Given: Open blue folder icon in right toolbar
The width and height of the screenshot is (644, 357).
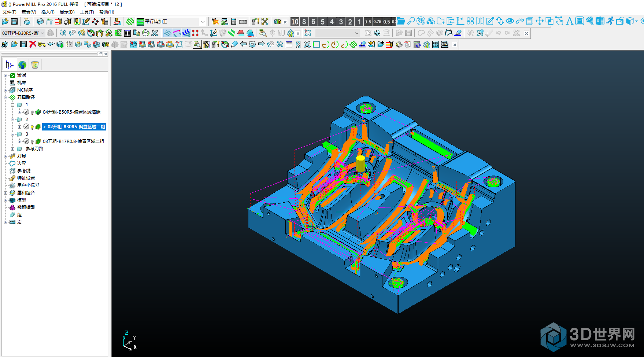Looking at the screenshot, I should coord(401,21).
